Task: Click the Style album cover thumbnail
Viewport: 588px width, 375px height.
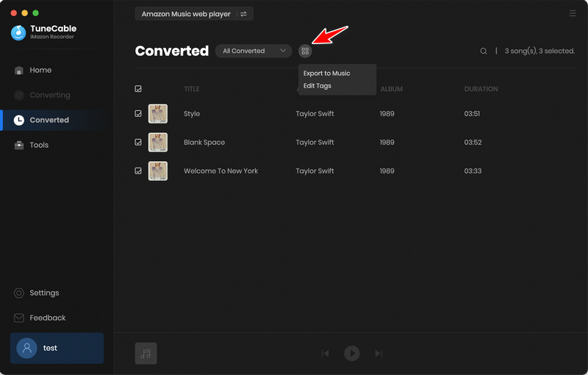Action: (158, 114)
